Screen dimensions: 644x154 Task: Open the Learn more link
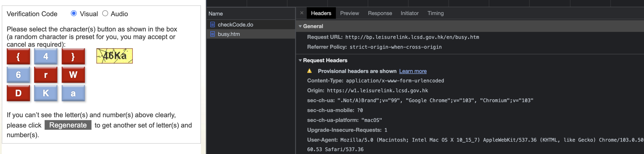413,71
